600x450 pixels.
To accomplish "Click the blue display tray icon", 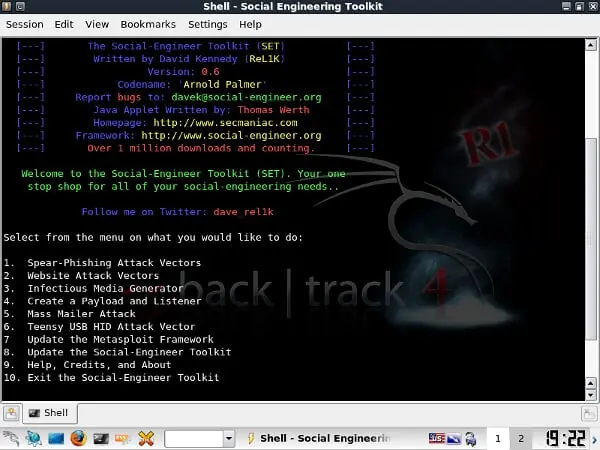I will click(x=454, y=439).
